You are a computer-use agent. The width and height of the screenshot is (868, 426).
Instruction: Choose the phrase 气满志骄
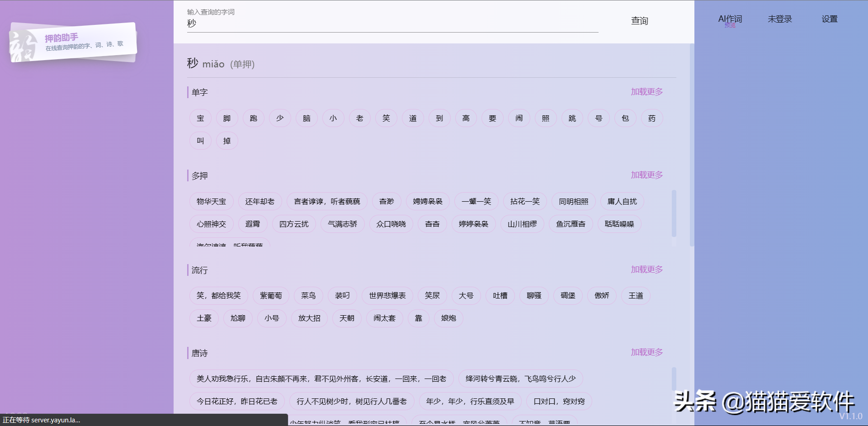342,224
